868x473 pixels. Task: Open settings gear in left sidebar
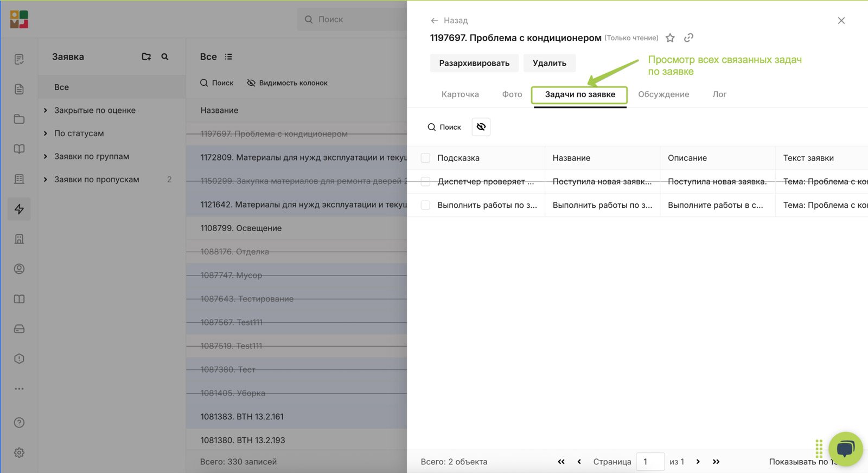[x=19, y=452]
